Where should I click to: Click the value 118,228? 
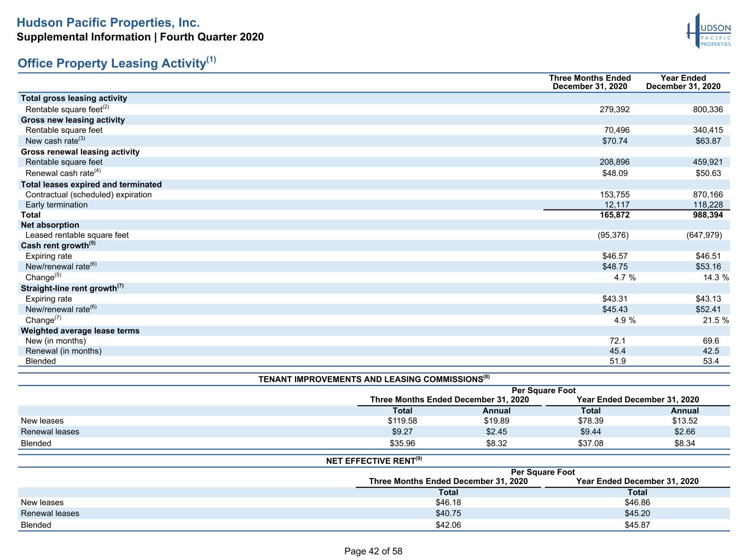tap(708, 205)
